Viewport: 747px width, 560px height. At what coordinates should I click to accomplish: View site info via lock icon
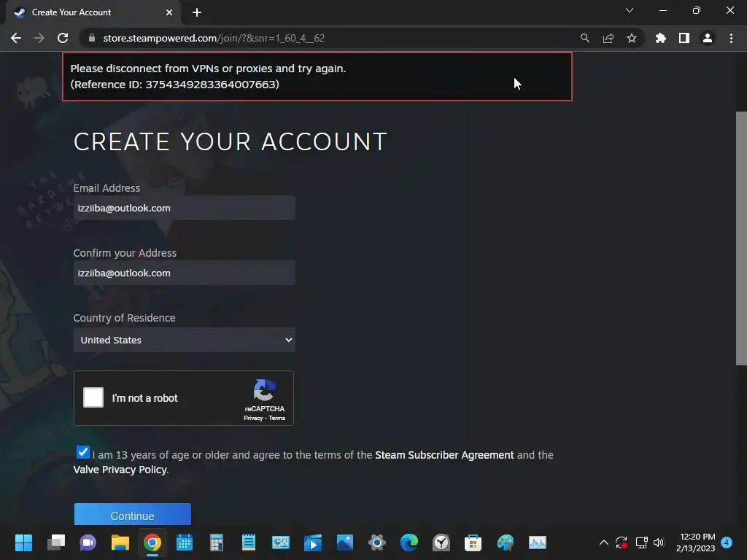pos(92,38)
